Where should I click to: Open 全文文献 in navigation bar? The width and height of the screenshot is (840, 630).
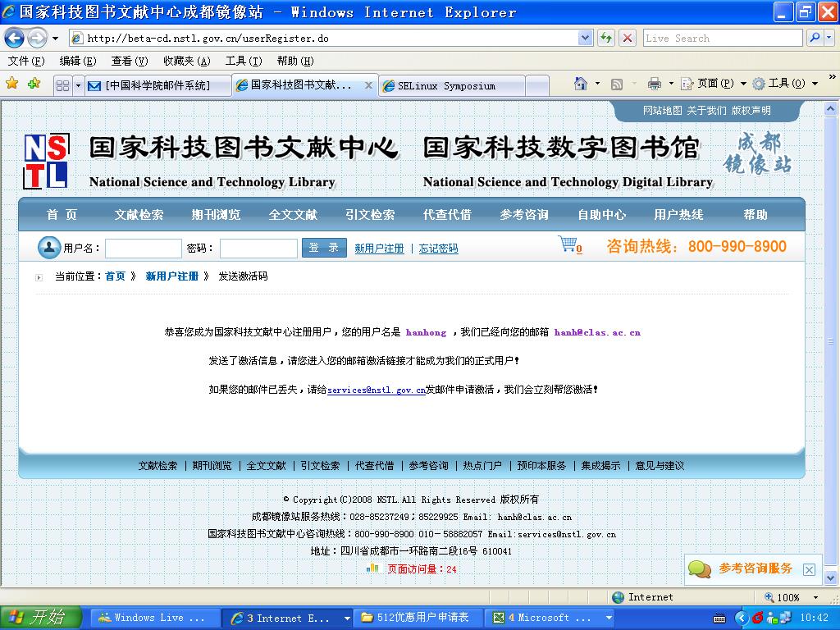click(293, 215)
